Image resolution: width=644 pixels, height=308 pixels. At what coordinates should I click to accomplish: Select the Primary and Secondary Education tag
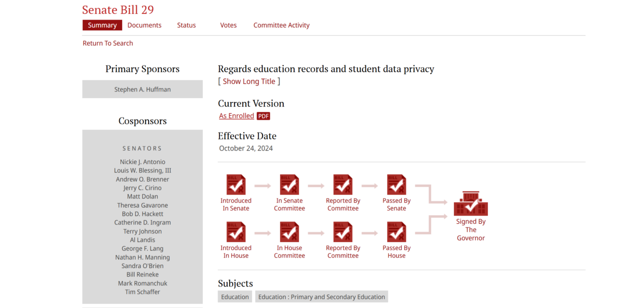[322, 297]
